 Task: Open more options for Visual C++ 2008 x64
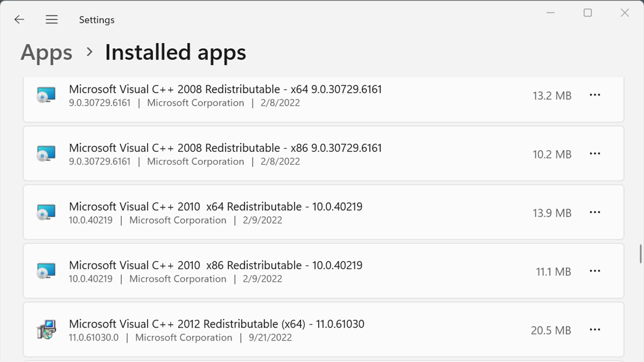tap(595, 95)
